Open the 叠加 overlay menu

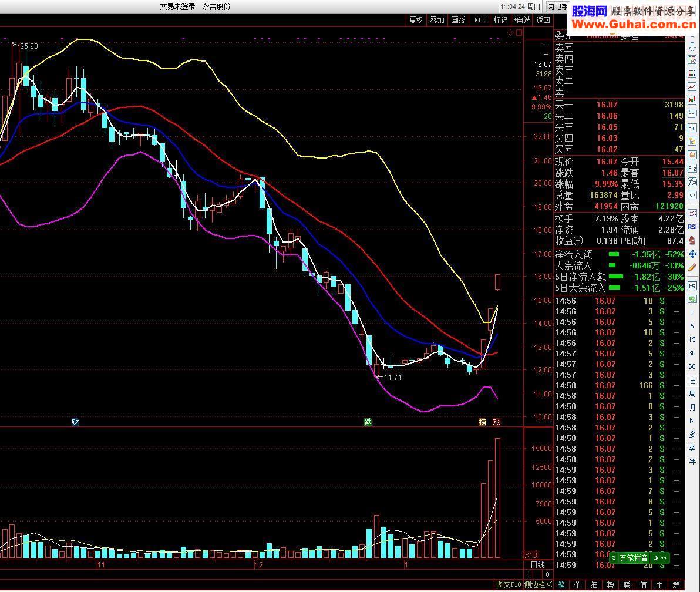(x=437, y=20)
